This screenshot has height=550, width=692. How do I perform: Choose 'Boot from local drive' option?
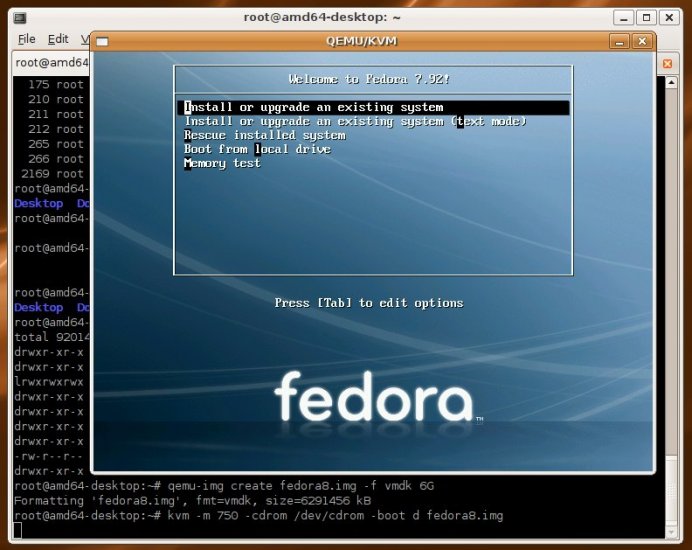(257, 149)
